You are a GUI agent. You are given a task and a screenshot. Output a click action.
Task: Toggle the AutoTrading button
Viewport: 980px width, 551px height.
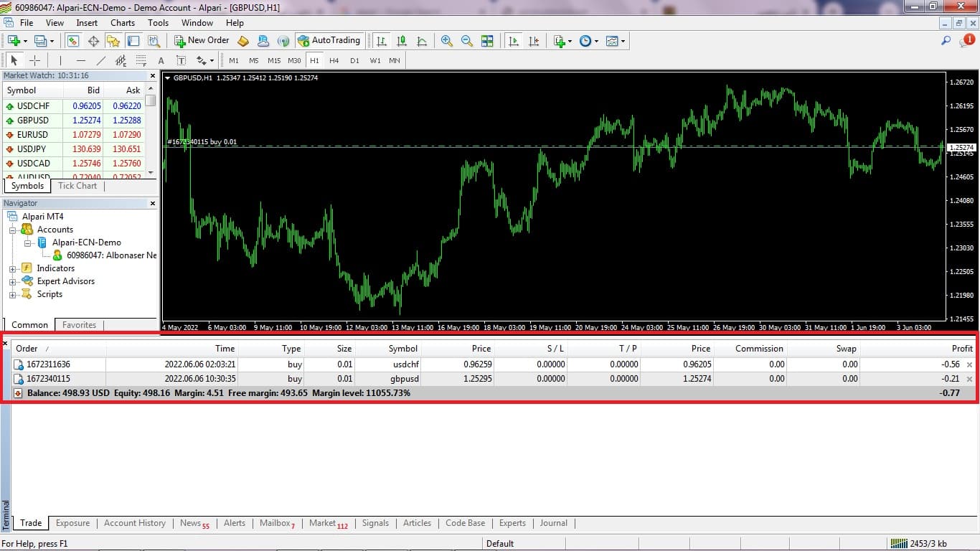(x=329, y=41)
